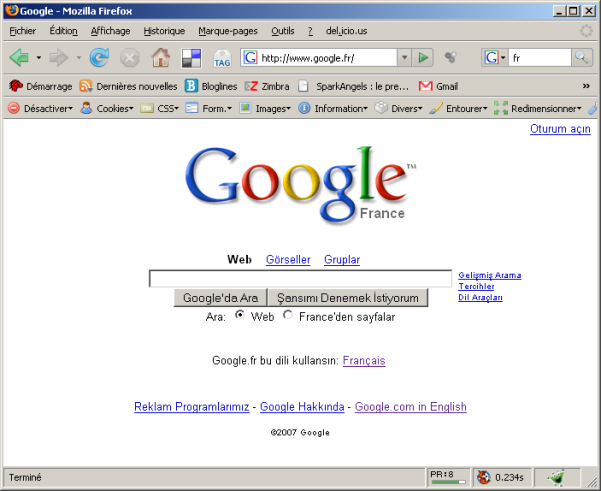
Task: Click the search magnifier icon in search box
Action: coord(581,58)
